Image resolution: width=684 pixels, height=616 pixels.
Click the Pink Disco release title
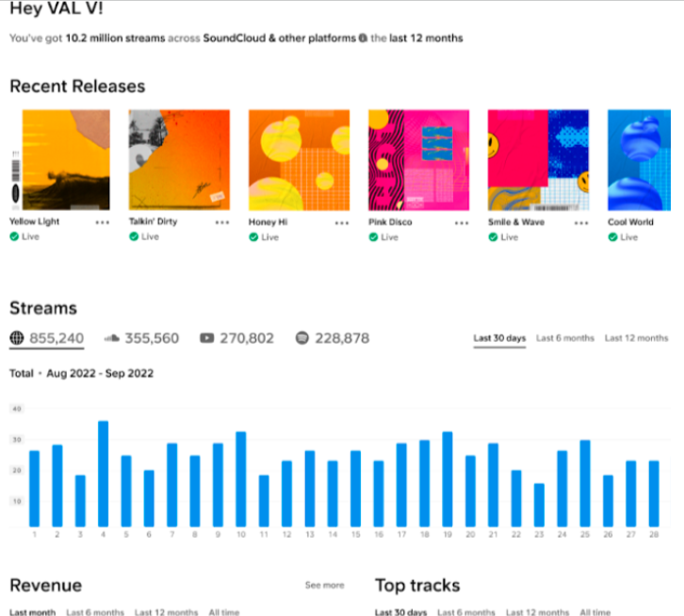(x=390, y=222)
